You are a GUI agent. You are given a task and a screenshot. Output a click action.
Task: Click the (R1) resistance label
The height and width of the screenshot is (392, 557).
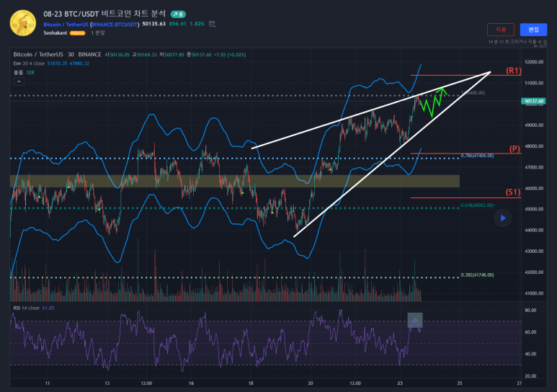pyautogui.click(x=514, y=71)
